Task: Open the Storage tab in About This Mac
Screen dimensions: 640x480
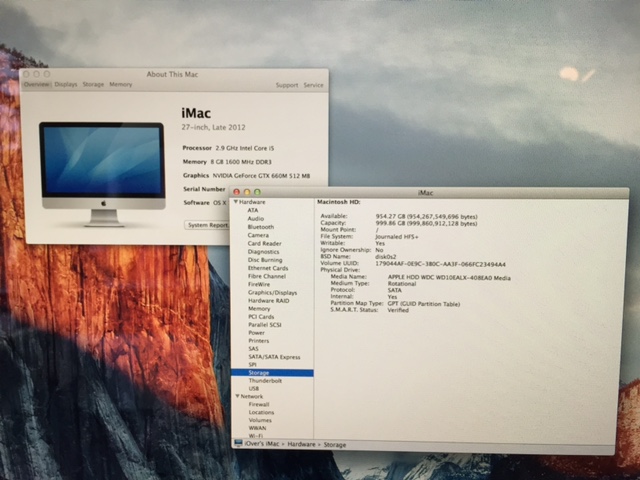Action: (x=93, y=84)
